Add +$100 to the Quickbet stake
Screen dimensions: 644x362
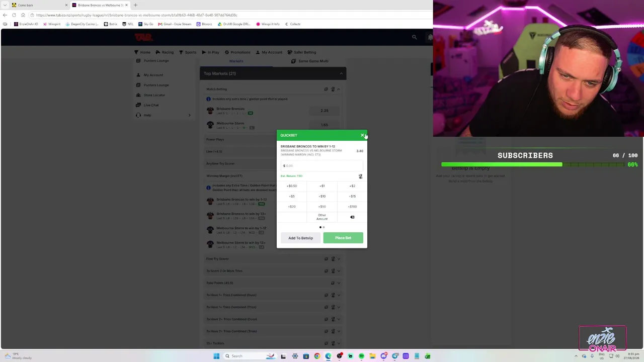pyautogui.click(x=352, y=207)
